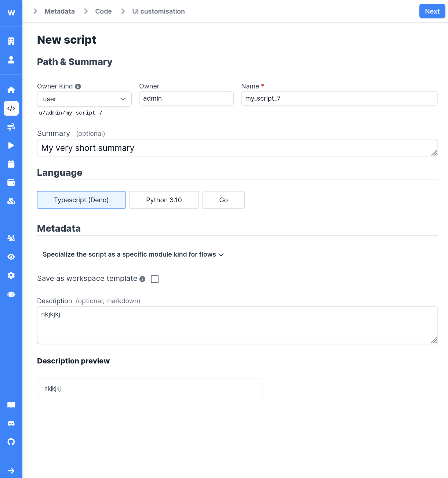The height and width of the screenshot is (478, 448).
Task: Select the Go language option
Action: click(223, 200)
